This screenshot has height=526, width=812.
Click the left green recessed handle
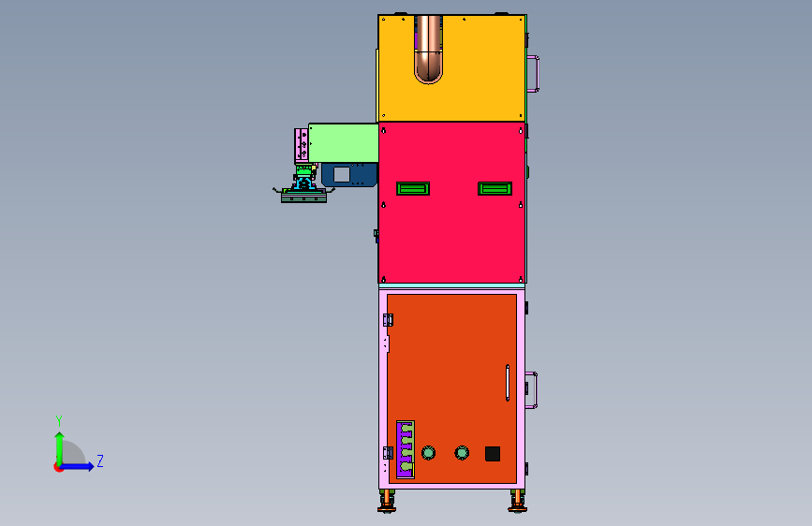tap(413, 188)
